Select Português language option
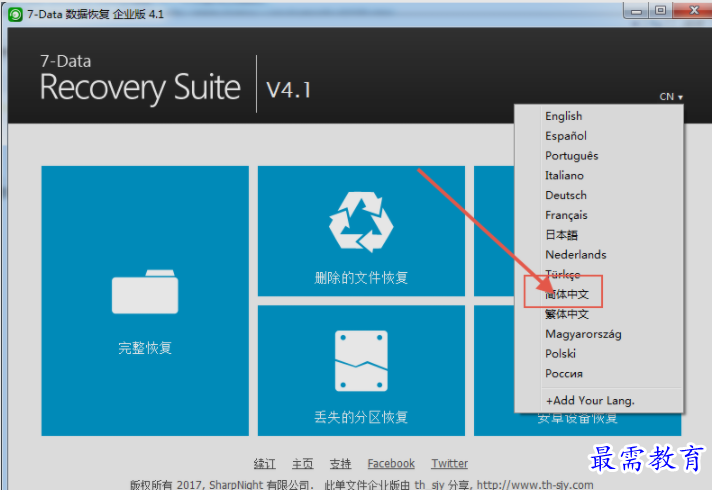 571,156
